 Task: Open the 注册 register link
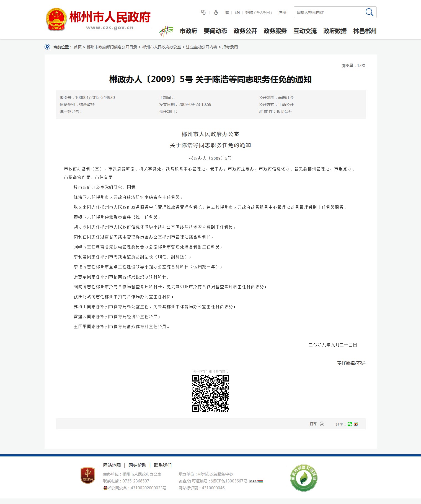pyautogui.click(x=282, y=12)
